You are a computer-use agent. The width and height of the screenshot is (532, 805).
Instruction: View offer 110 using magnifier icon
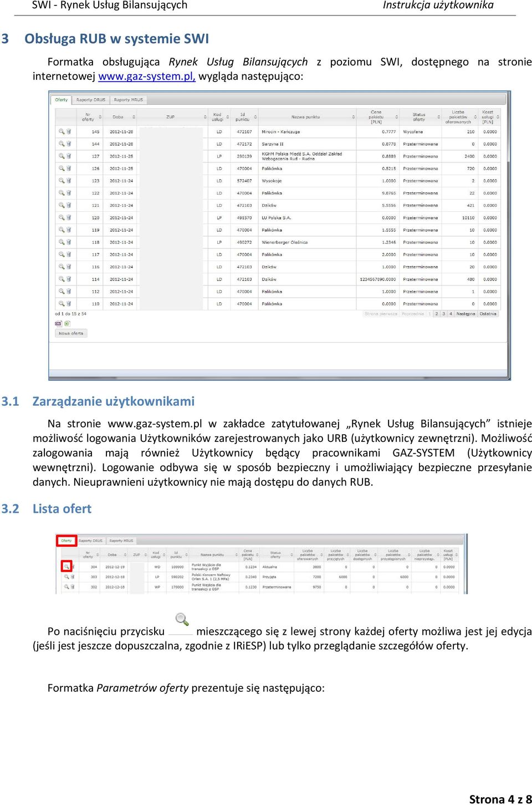(62, 303)
